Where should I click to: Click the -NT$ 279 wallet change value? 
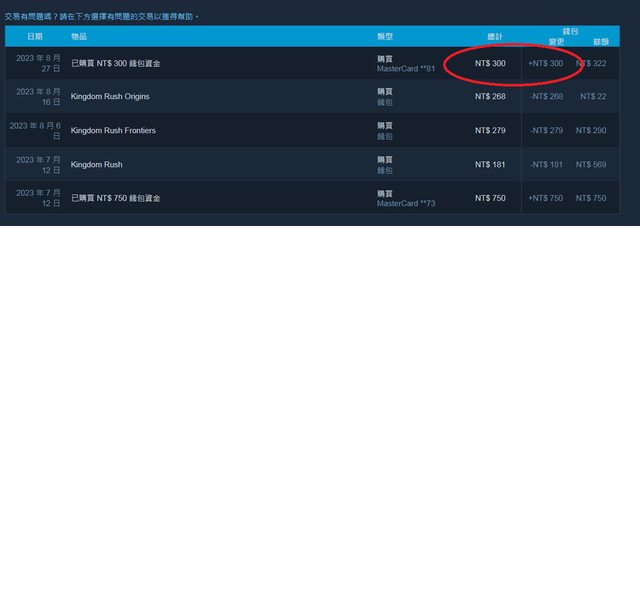click(x=546, y=131)
